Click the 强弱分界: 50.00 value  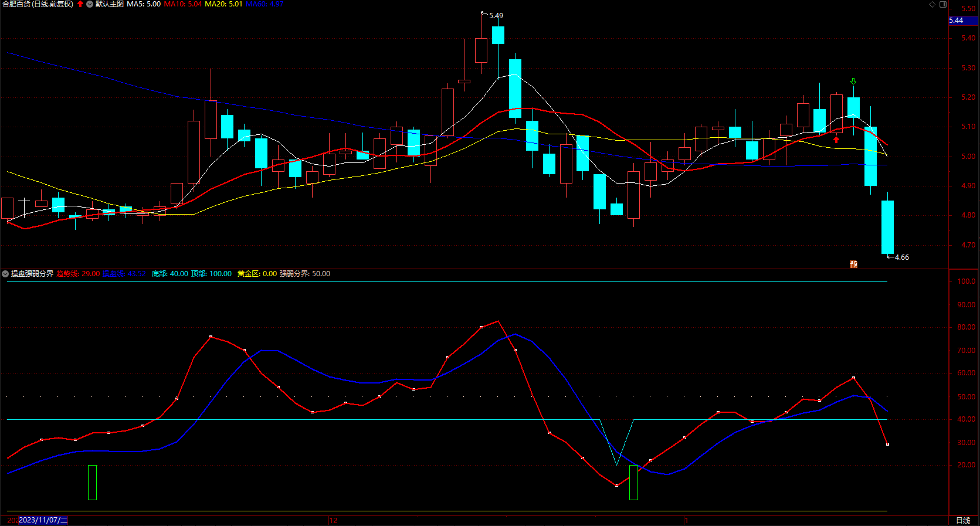point(305,274)
